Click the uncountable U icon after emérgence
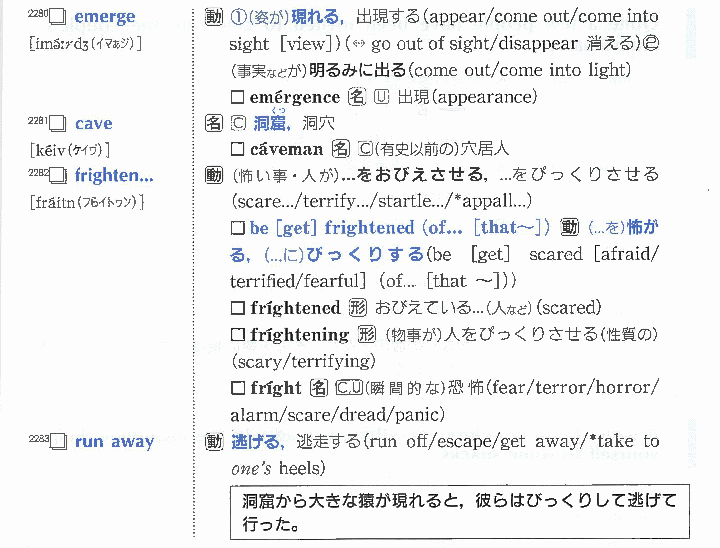The height and width of the screenshot is (548, 720). pos(381,97)
